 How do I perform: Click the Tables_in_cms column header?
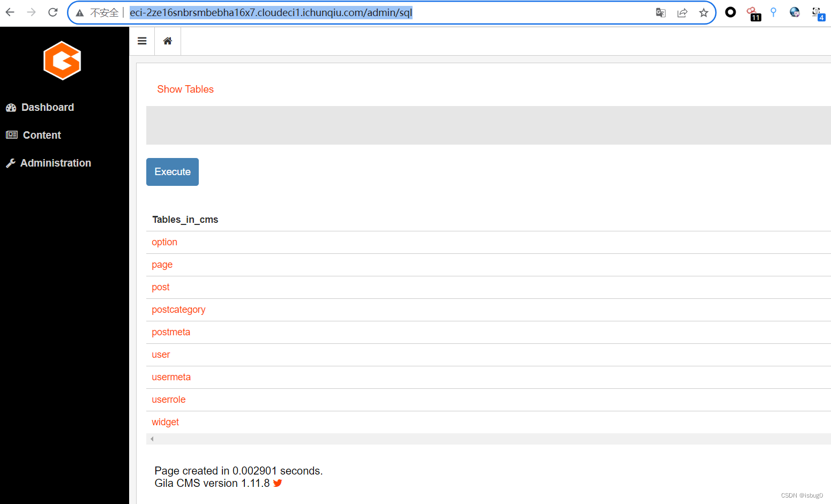(185, 220)
